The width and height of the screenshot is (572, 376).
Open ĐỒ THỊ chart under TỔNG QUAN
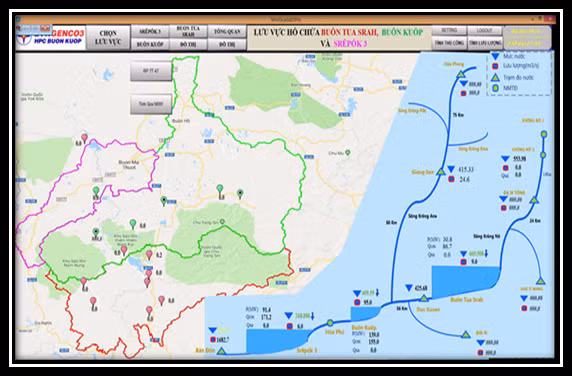227,44
